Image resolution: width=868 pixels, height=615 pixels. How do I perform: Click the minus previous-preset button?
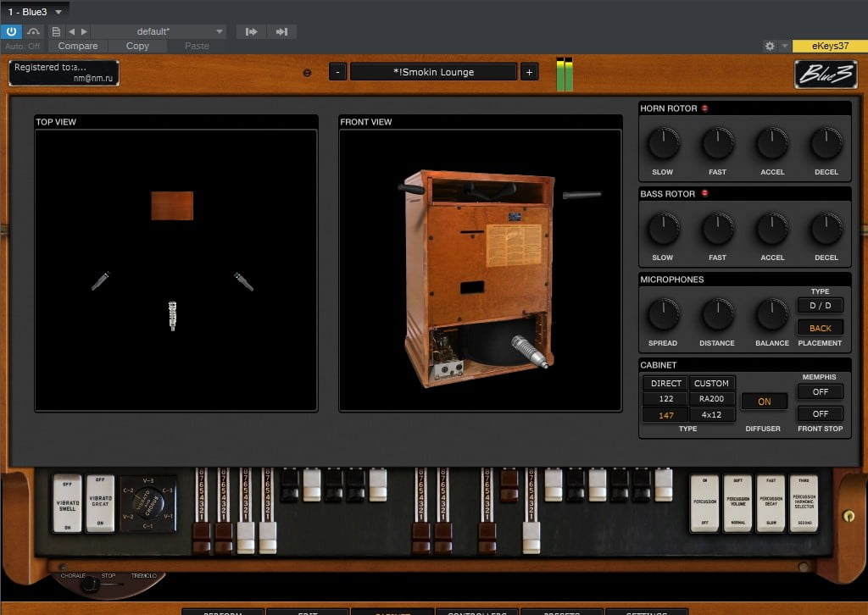coord(337,72)
